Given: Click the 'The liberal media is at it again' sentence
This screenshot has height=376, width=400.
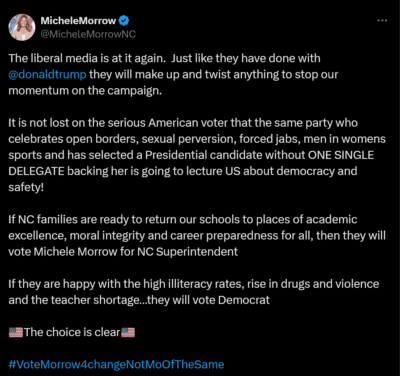Looking at the screenshot, I should (87, 58).
